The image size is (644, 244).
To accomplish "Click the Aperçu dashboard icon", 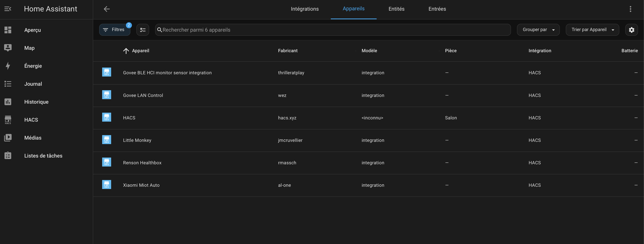I will point(8,30).
